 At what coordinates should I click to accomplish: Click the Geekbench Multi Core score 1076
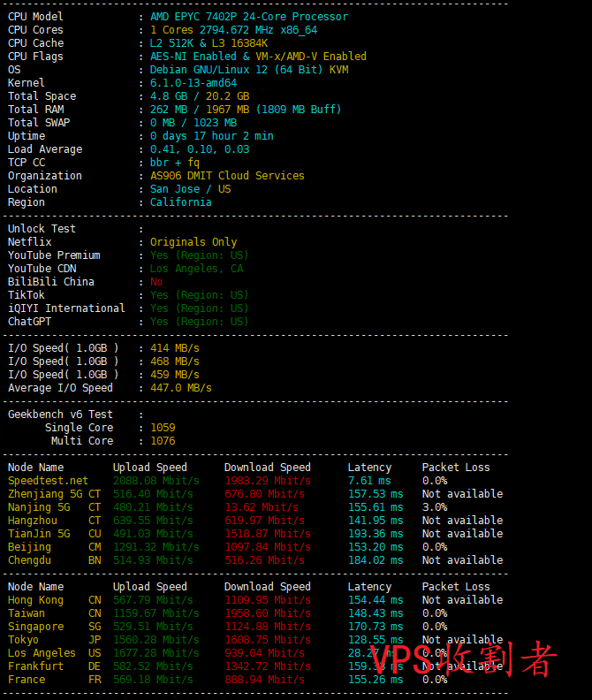(163, 441)
